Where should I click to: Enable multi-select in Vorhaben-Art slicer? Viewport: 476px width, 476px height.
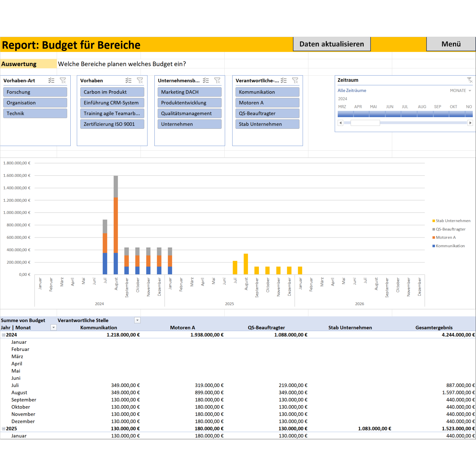pos(51,81)
